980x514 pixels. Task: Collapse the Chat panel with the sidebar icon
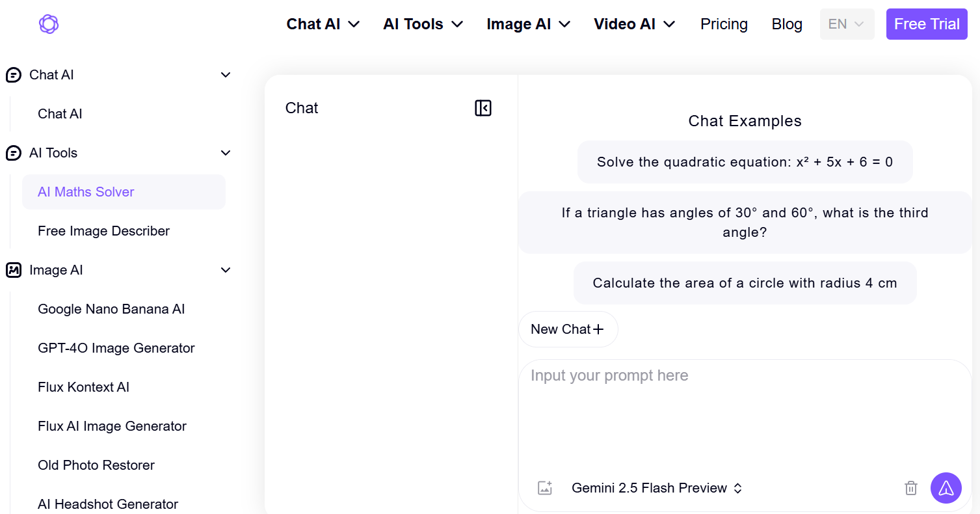coord(483,108)
